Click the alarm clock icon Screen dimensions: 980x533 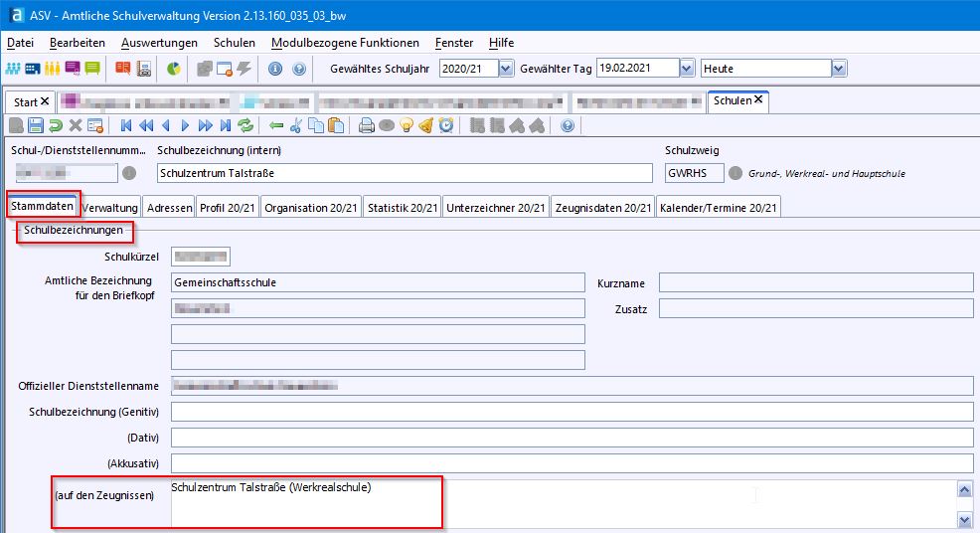pyautogui.click(x=446, y=125)
